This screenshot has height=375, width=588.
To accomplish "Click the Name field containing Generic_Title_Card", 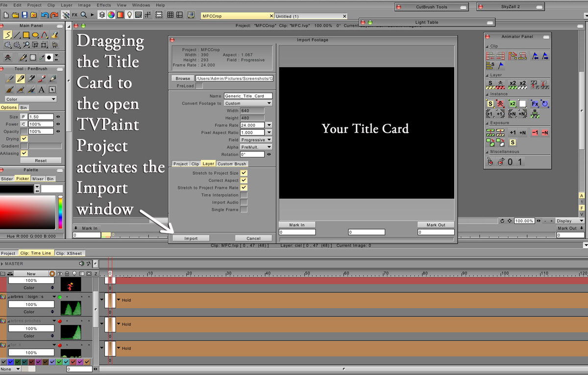I will [248, 96].
